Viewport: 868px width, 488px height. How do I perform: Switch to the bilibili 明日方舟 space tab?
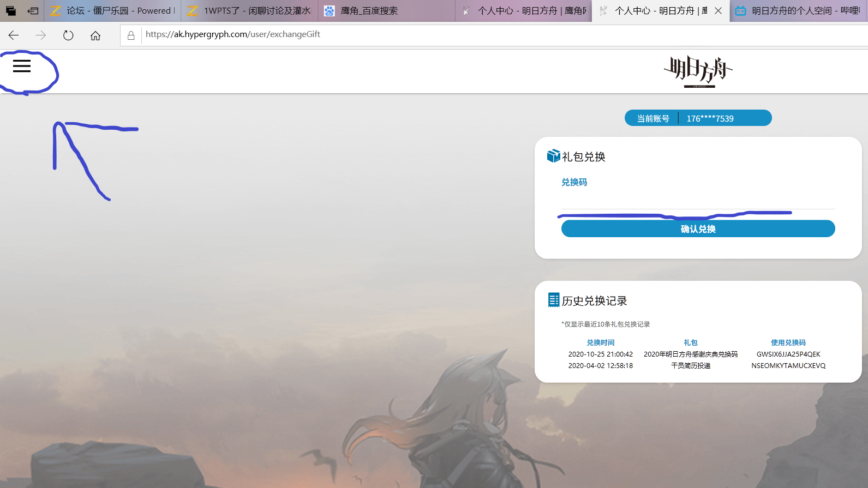click(799, 11)
